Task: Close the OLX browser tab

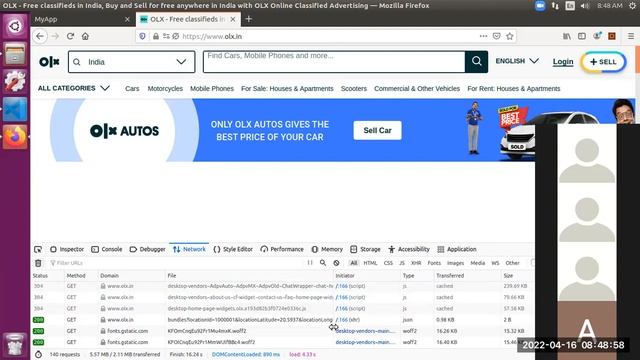Action: [x=233, y=19]
